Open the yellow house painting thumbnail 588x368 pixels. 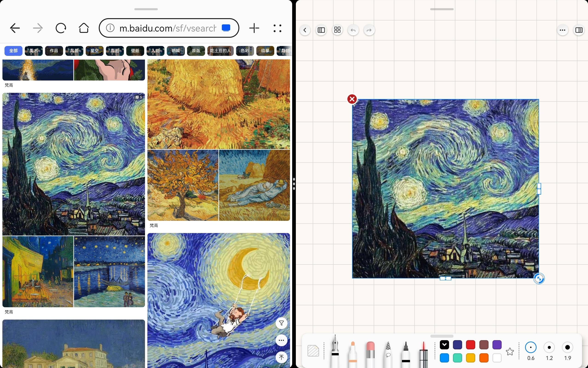pos(74,344)
